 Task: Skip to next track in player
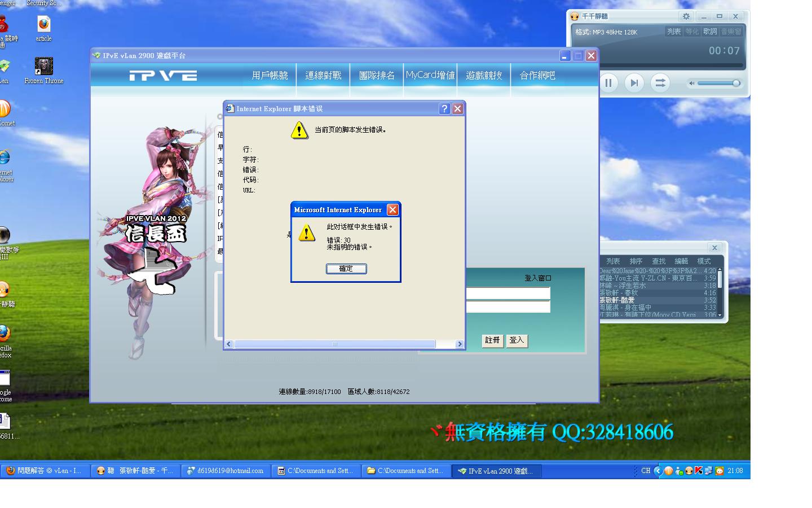pyautogui.click(x=634, y=83)
